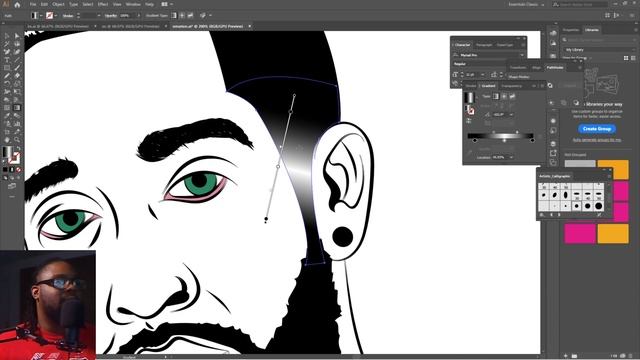Click linear gradient type icon in Gradient panel

click(x=496, y=96)
